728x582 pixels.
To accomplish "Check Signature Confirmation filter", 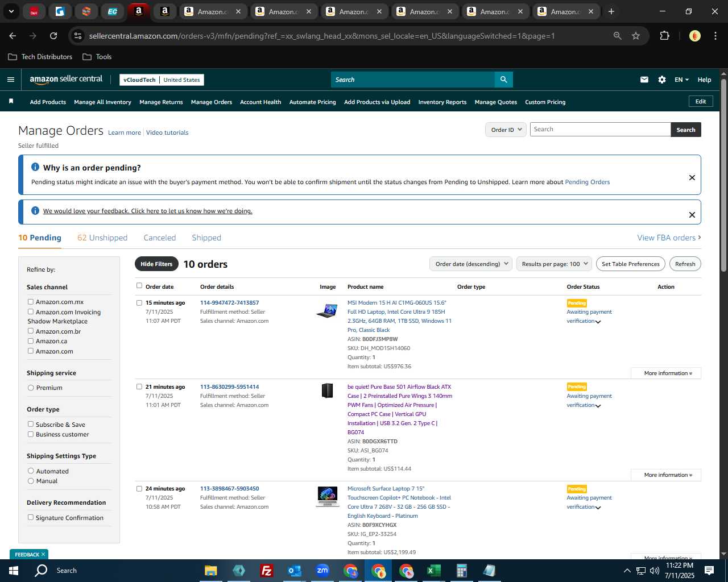I will tap(31, 517).
